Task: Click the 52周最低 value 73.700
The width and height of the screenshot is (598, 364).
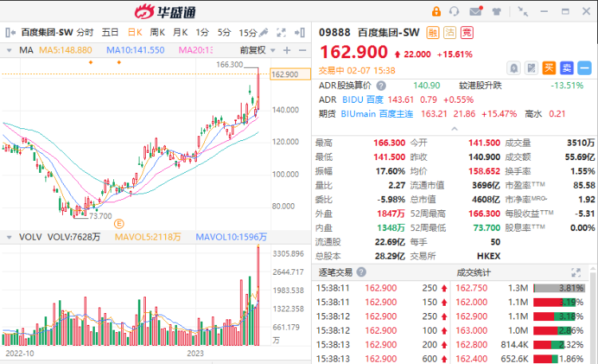Action: point(486,228)
